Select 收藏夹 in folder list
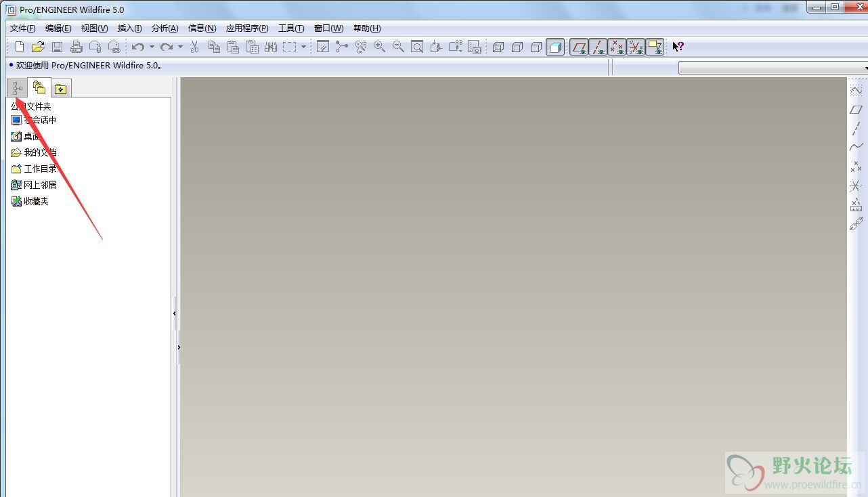Screen dimensions: 868x497 click(30, 201)
